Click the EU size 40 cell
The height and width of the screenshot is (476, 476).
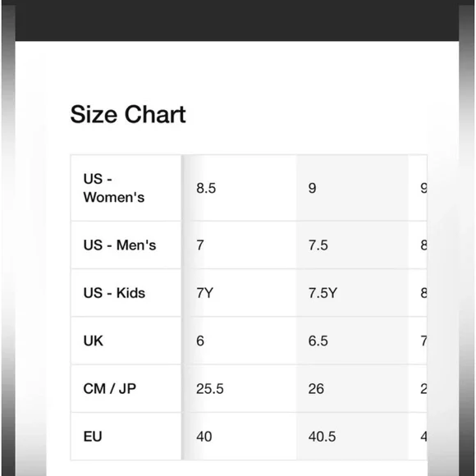click(239, 437)
